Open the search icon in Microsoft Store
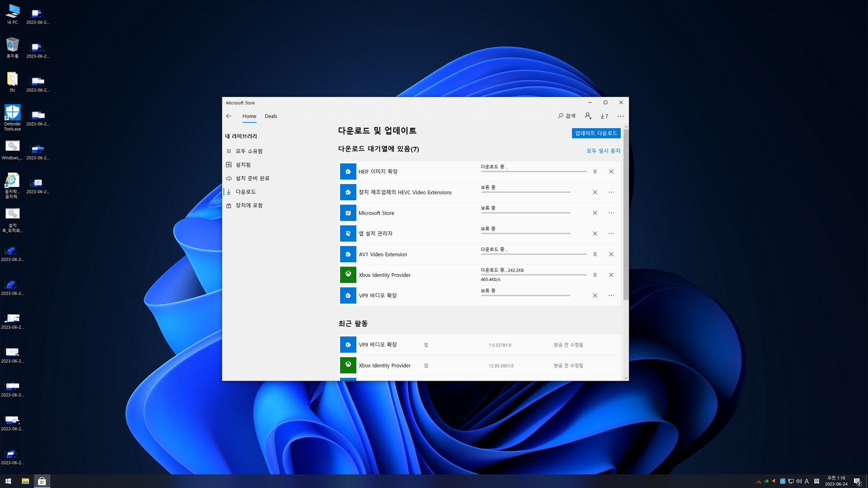Image resolution: width=868 pixels, height=488 pixels. point(566,116)
